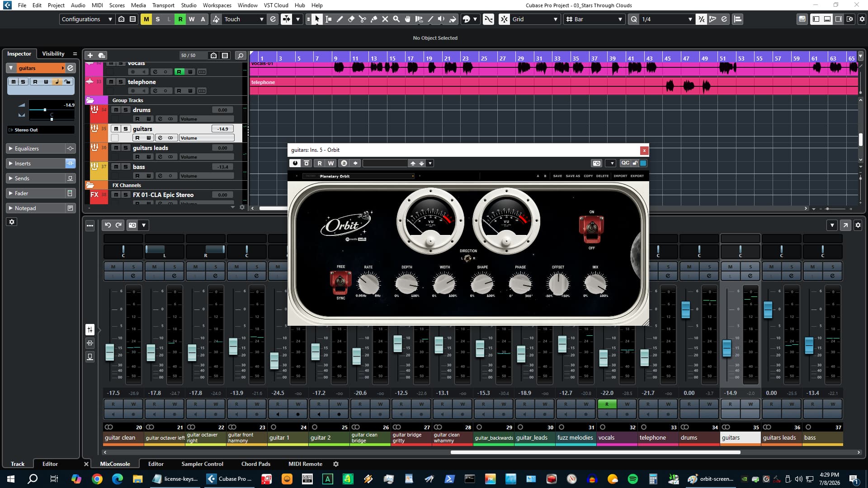Click Stereo Out output routing field
868x488 pixels.
[41, 130]
